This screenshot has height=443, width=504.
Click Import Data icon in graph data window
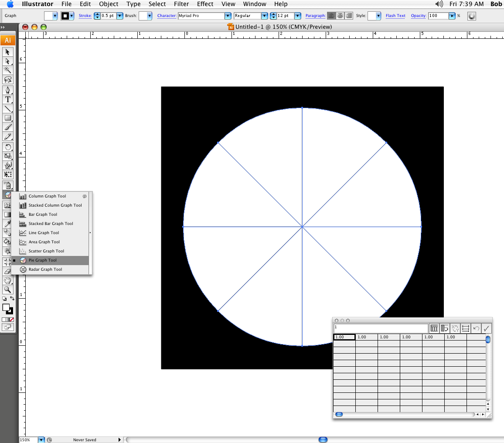(434, 328)
